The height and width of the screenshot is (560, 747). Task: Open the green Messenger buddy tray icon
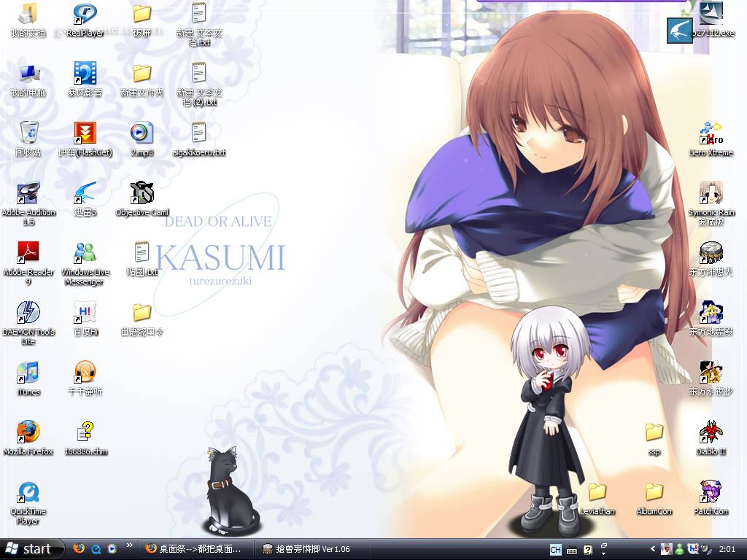tap(679, 549)
